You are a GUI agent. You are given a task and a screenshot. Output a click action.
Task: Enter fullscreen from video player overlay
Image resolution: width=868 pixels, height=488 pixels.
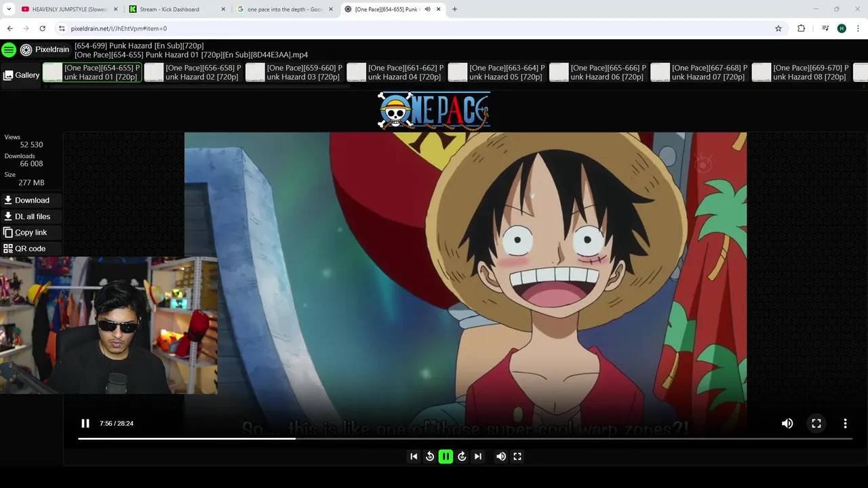[816, 424]
